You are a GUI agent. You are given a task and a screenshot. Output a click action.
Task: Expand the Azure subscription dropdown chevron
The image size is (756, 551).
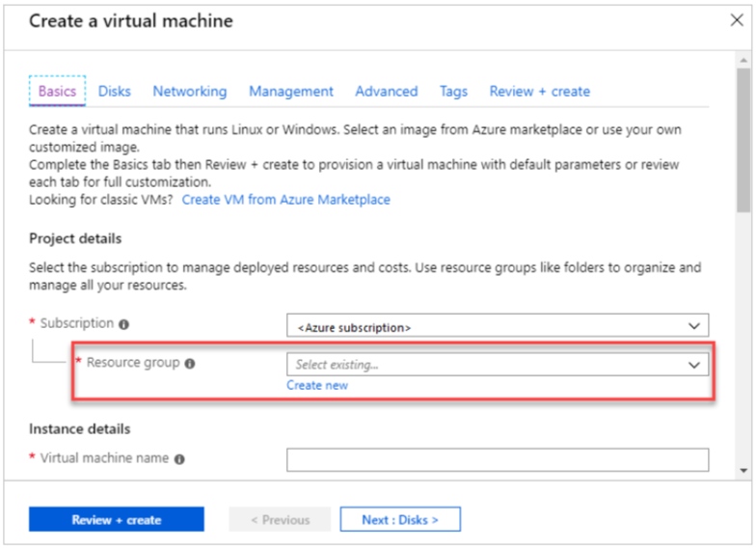click(694, 326)
